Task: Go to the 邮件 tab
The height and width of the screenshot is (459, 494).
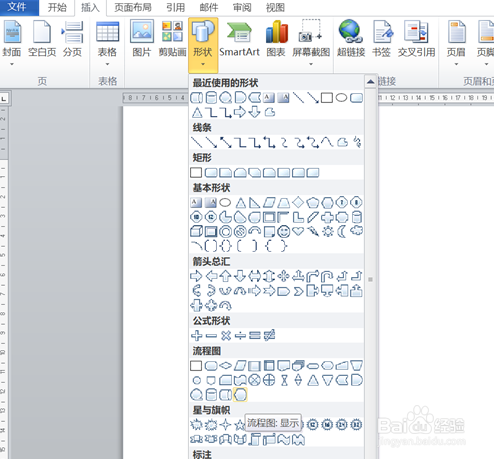Action: pos(209,7)
